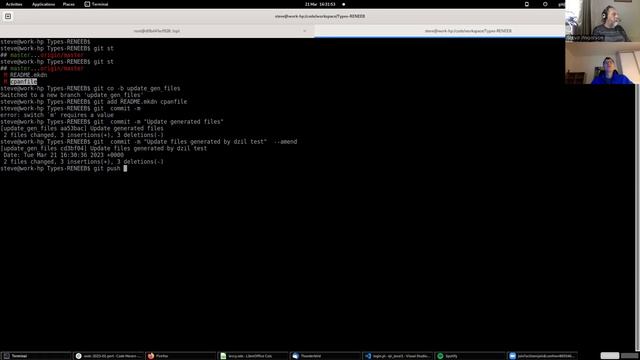
Task: Click the workspace switcher in bottom right
Action: (620, 356)
